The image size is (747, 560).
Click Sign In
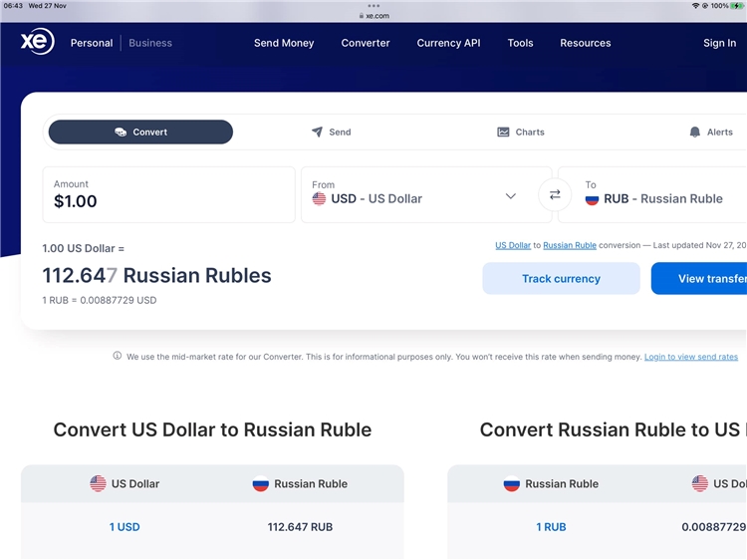[719, 43]
